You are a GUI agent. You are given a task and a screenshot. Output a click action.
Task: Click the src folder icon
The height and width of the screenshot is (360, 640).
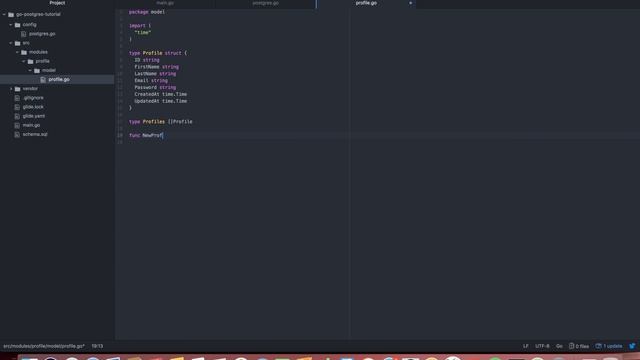[18, 43]
